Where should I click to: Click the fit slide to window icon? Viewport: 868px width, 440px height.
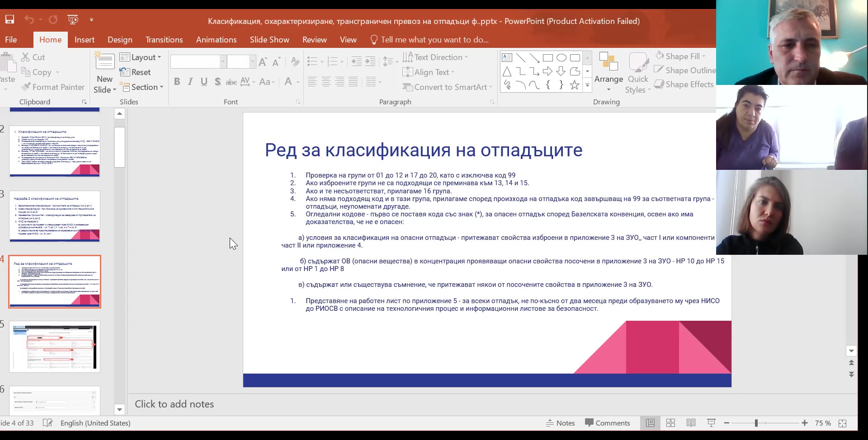pyautogui.click(x=842, y=423)
